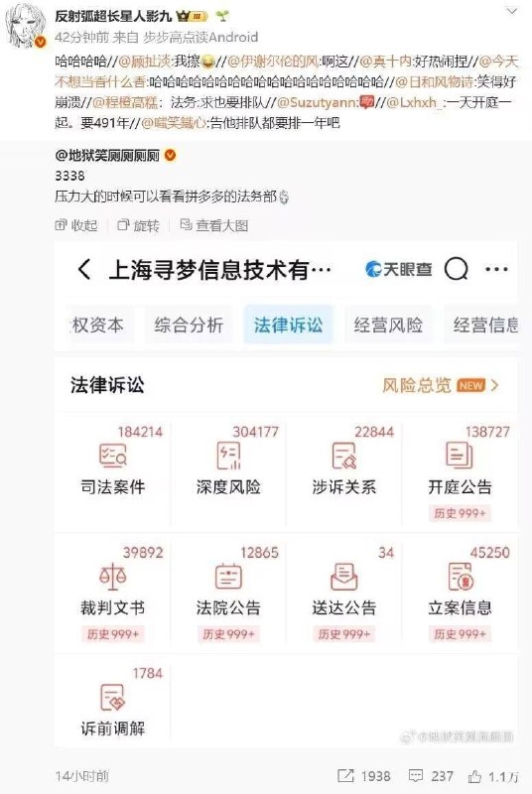
Task: Click 查看大图 to view large image
Action: [x=214, y=225]
